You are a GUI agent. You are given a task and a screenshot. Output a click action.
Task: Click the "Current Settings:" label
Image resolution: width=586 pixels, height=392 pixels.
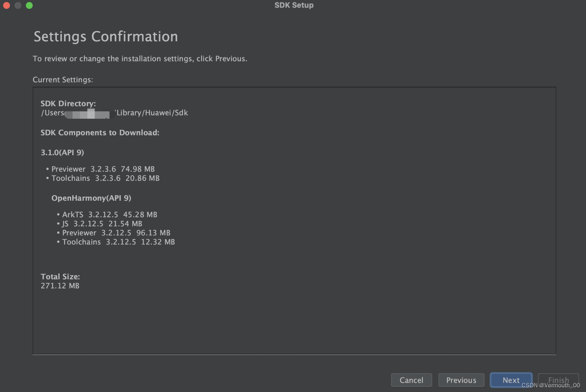pos(63,80)
